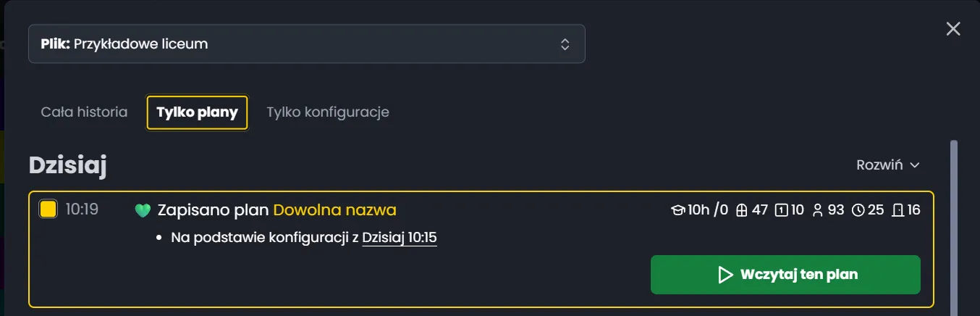
Task: Click the Dowolna nazwa plan name
Action: [x=334, y=210]
